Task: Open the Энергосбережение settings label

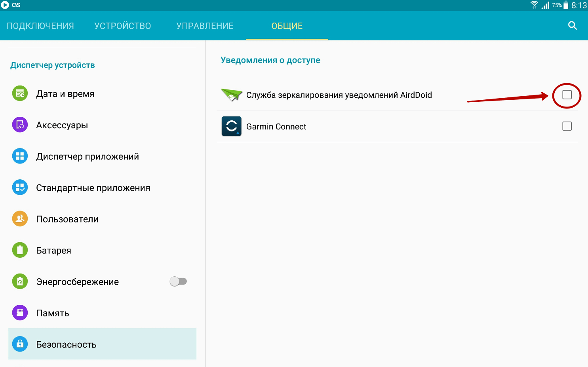Action: coord(78,282)
